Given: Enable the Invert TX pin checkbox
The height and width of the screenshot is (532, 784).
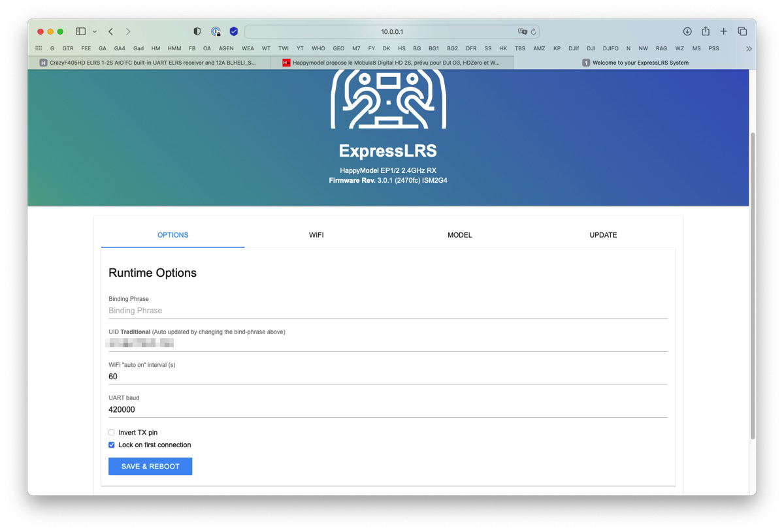Looking at the screenshot, I should [x=112, y=433].
